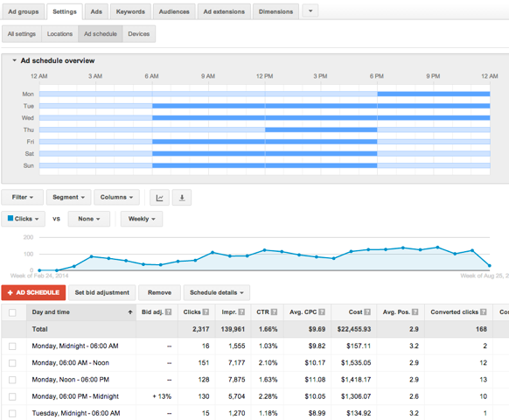Viewport: 509px width, 420px height.
Task: Open the Weekly interval dropdown
Action: pos(142,219)
